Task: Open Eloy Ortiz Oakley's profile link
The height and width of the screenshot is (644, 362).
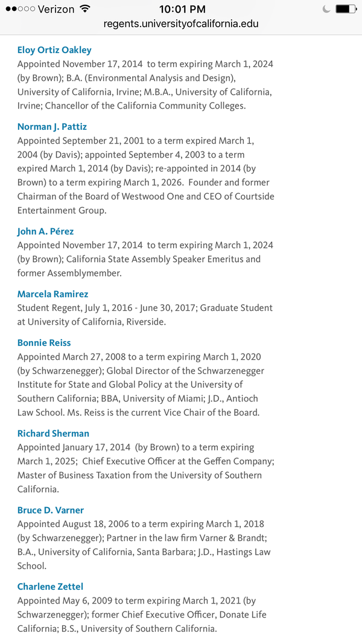Action: 54,50
